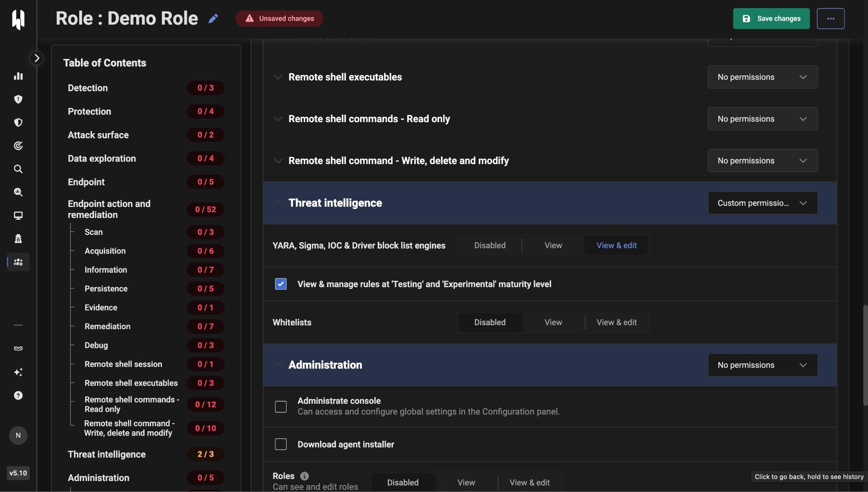The height and width of the screenshot is (492, 868).
Task: Expand Remote shell commands Read only chevron
Action: (278, 119)
